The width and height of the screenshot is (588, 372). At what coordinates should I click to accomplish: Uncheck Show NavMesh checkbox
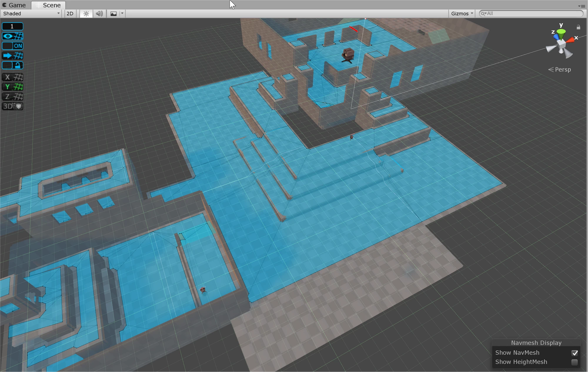point(574,353)
